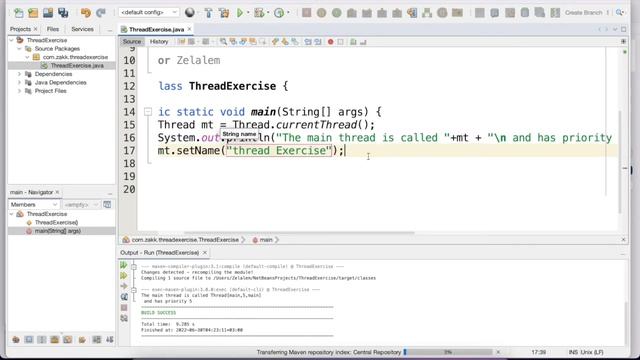This screenshot has height=360, width=640.
Task: Click the Maven index transfer progress bar
Action: click(448, 352)
